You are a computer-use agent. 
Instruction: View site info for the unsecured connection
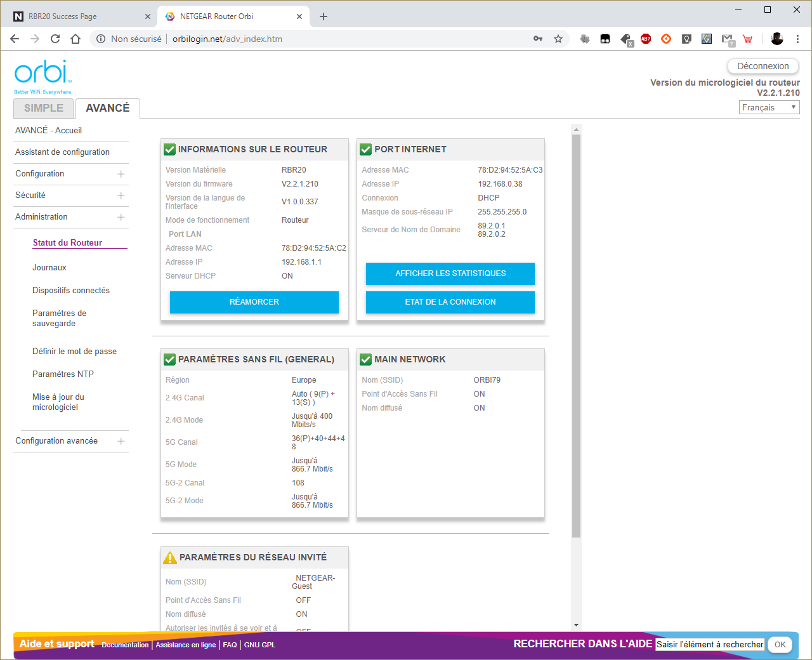101,39
